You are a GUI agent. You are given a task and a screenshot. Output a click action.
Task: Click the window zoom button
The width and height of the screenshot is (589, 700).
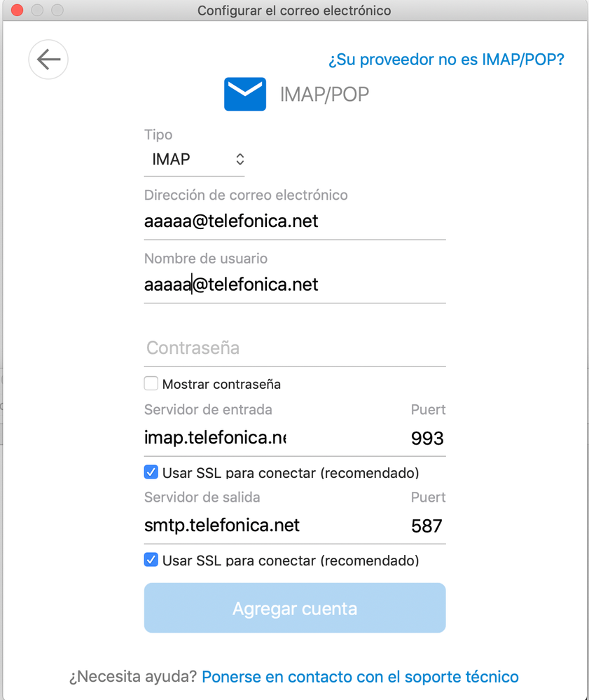[57, 11]
